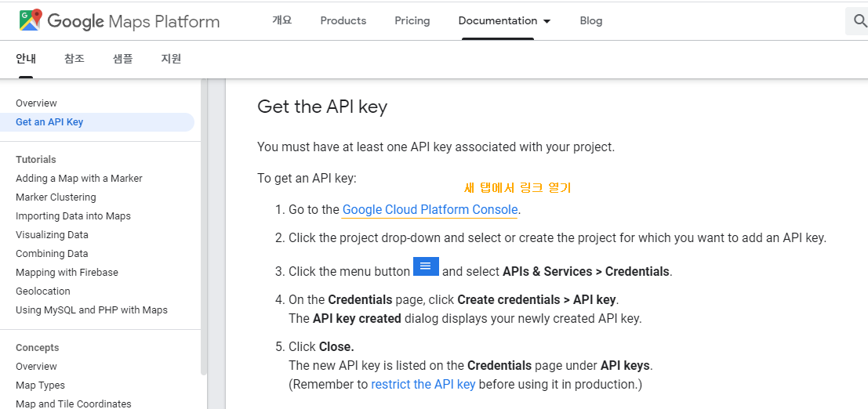Open the Blog nav item
This screenshot has width=868, height=409.
[590, 20]
